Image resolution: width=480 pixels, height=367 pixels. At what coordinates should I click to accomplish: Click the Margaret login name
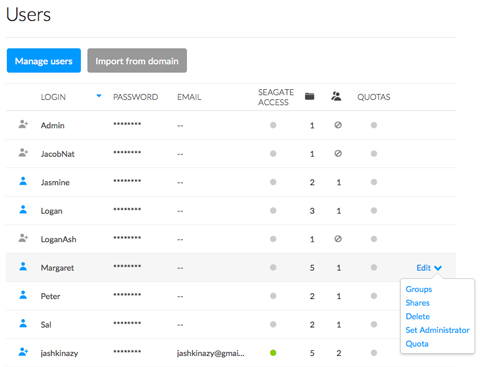coord(57,268)
